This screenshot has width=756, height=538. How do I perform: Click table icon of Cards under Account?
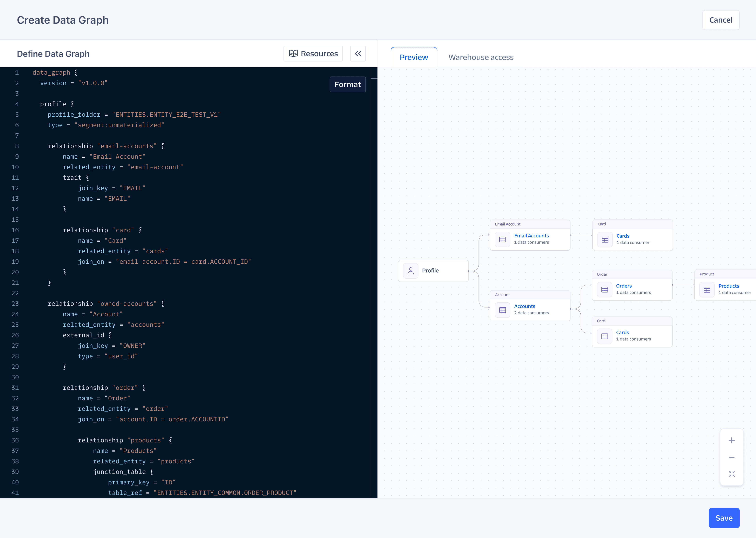[604, 336]
